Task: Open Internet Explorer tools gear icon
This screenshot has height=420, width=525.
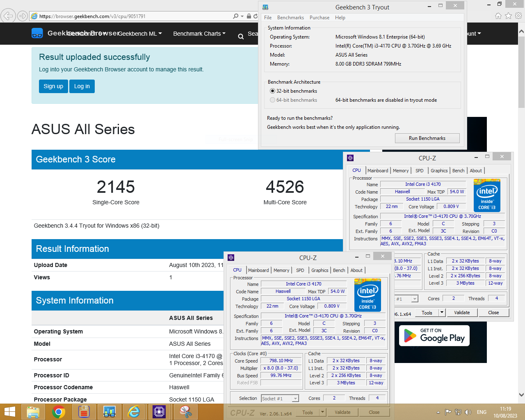Action: tap(518, 16)
